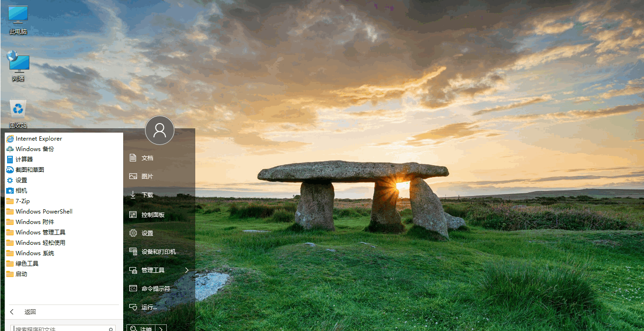This screenshot has height=331, width=644.
Task: Click the 注销 sign-out button
Action: 141,328
